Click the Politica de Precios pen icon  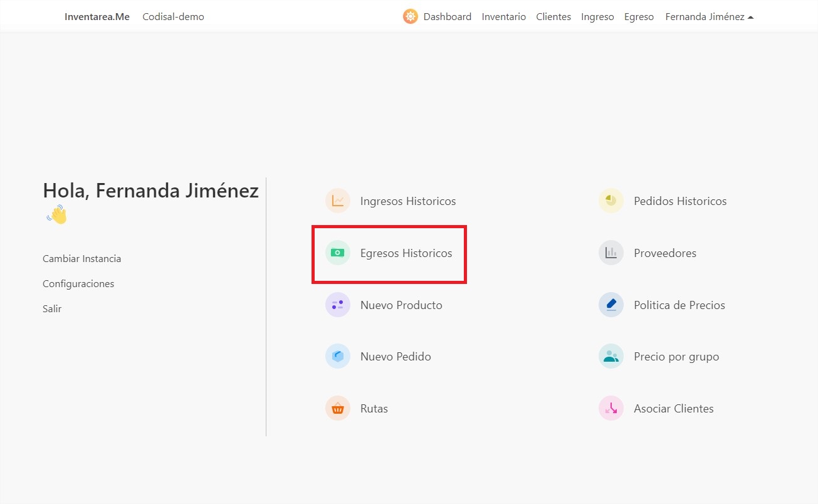(611, 305)
